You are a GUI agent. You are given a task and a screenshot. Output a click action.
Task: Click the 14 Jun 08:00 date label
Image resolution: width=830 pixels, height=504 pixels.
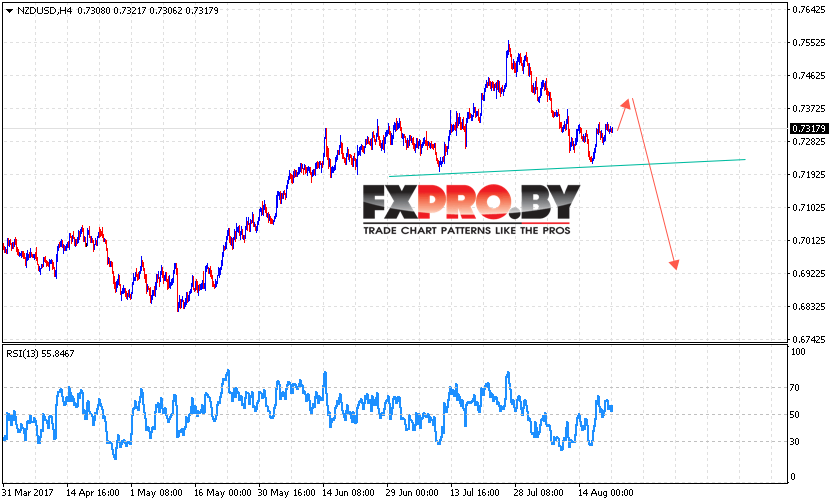click(348, 493)
